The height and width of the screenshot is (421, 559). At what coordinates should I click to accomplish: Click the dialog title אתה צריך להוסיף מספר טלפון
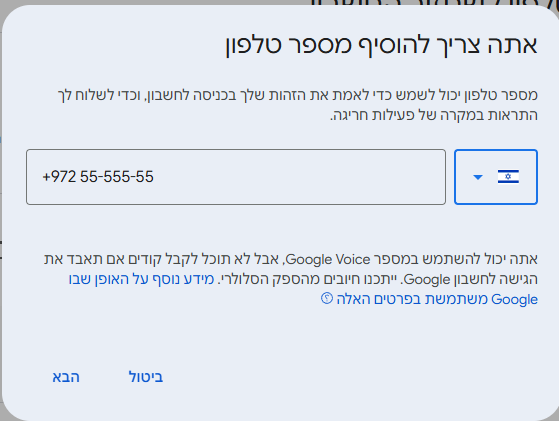click(x=381, y=45)
